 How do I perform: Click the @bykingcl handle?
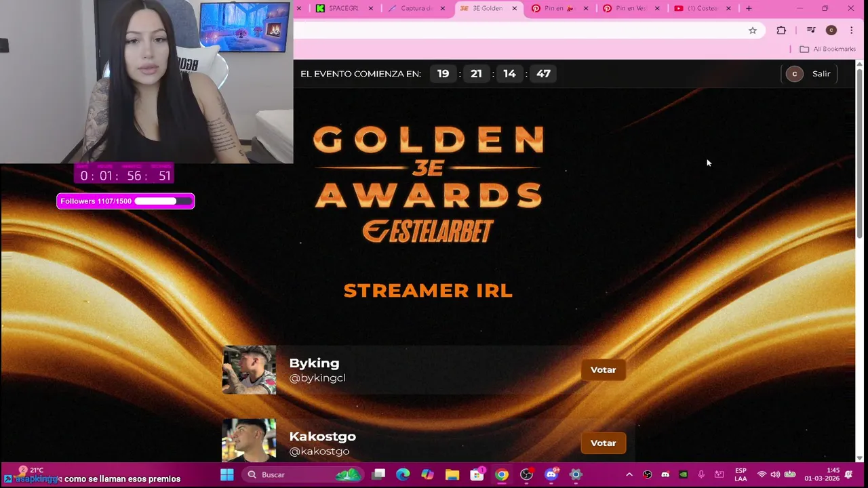(317, 378)
